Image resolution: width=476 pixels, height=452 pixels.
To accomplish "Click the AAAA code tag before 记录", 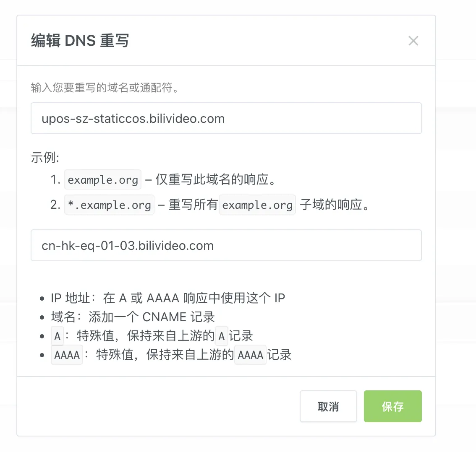I will tap(250, 355).
